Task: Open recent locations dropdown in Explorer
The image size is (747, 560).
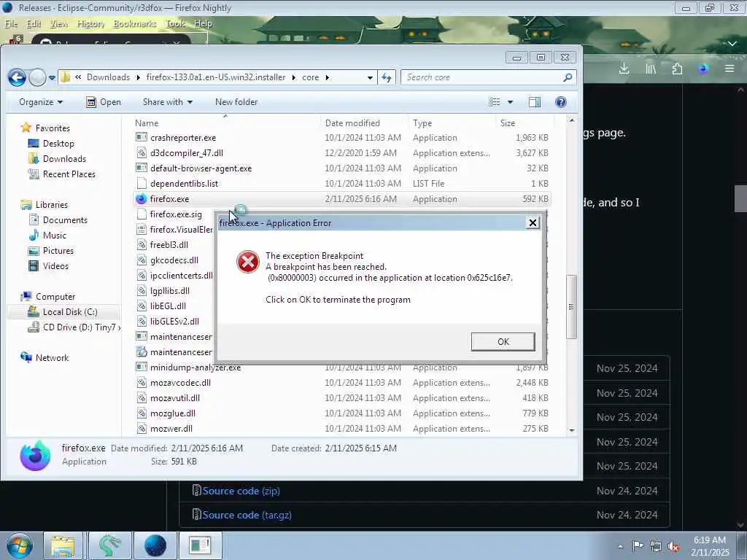Action: coord(52,77)
